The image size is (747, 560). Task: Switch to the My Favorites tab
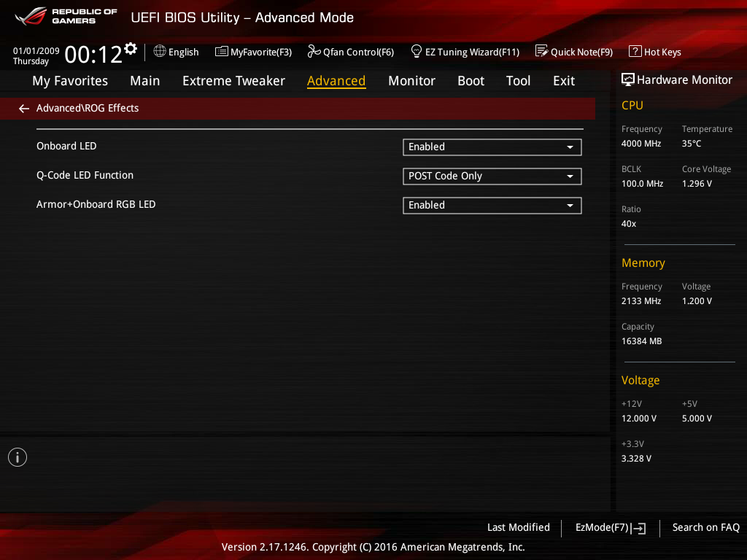click(70, 81)
